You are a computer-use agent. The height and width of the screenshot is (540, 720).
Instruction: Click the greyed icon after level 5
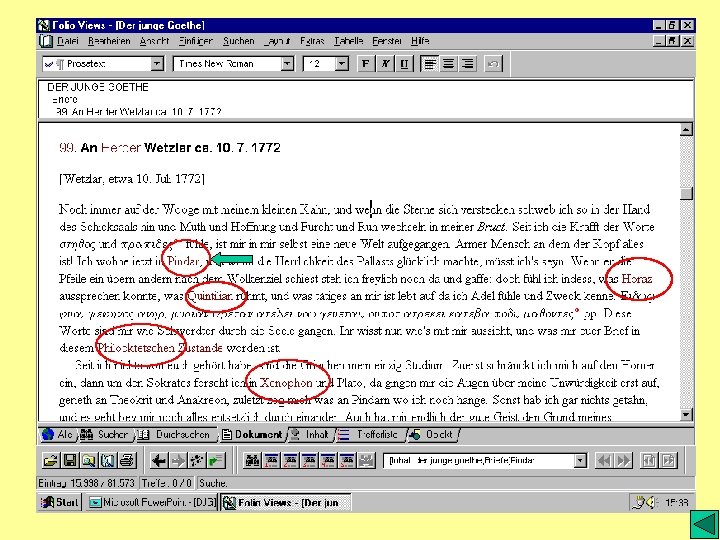pyautogui.click(x=366, y=460)
